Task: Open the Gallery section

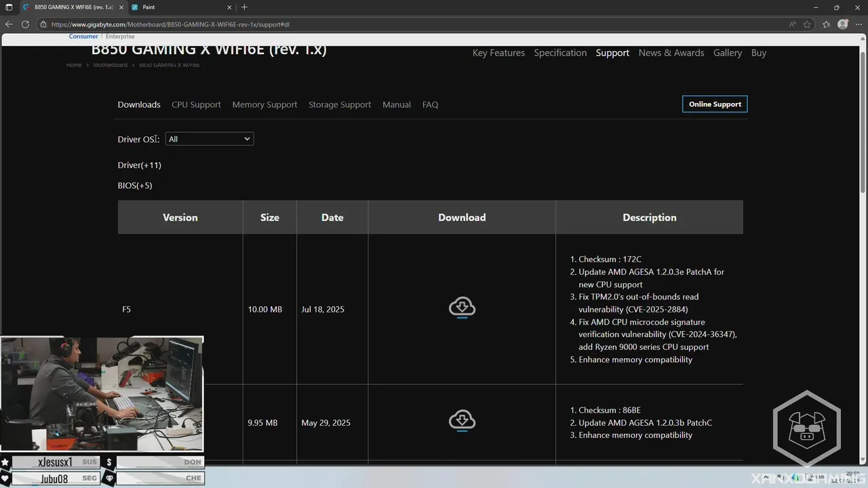Action: pos(728,53)
